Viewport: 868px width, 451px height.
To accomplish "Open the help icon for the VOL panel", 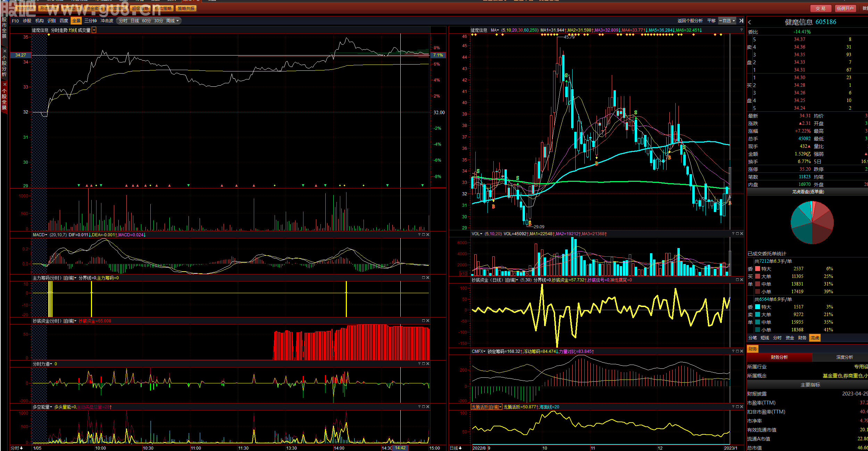I will pos(733,234).
